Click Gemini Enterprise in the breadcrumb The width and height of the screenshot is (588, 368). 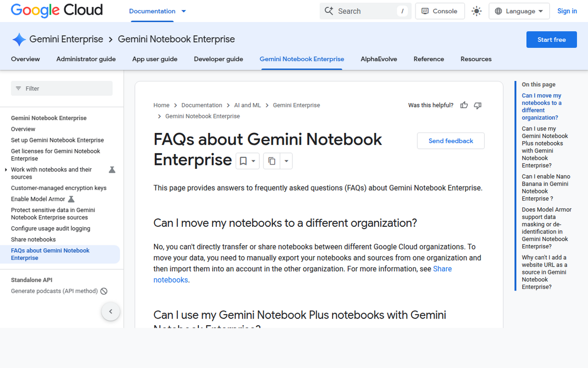pyautogui.click(x=296, y=105)
